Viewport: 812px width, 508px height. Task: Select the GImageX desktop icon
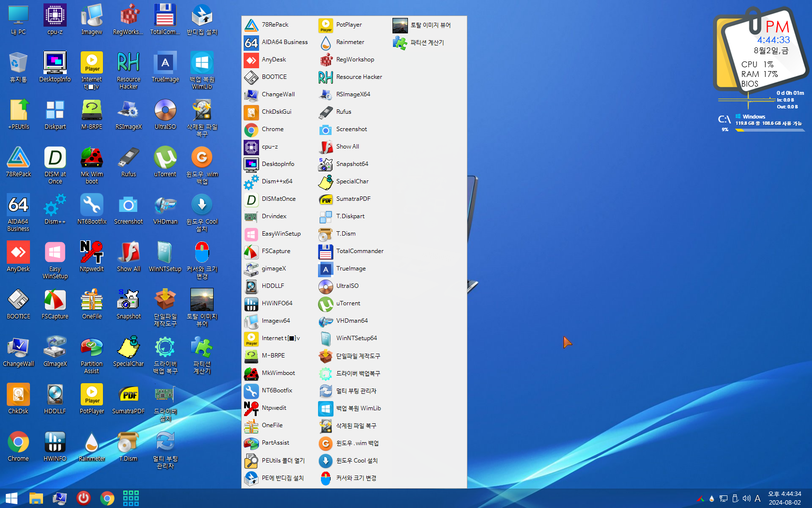(x=55, y=351)
